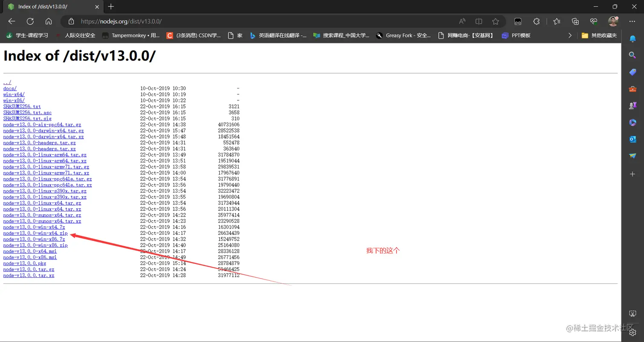This screenshot has width=644, height=342.
Task: Open sidebar Drop paper plane icon
Action: (632, 156)
